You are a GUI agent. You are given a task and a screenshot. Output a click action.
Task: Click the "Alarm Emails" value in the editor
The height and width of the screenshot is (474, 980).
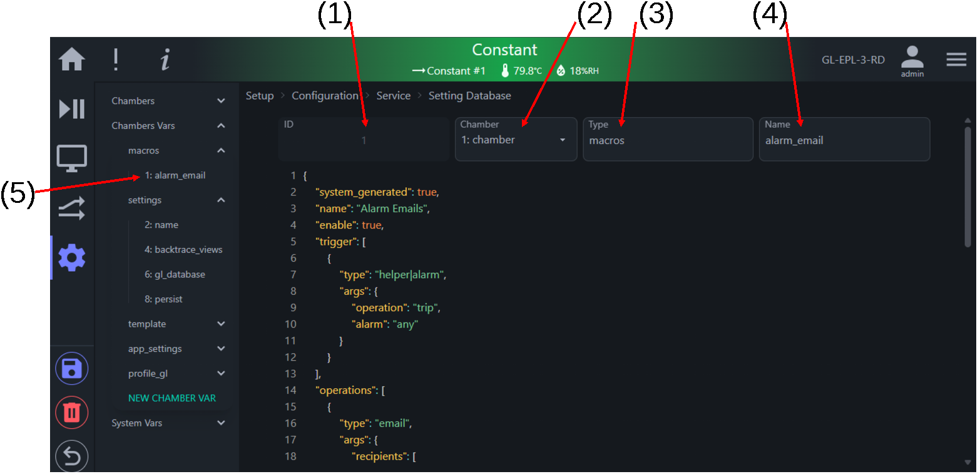tap(393, 209)
